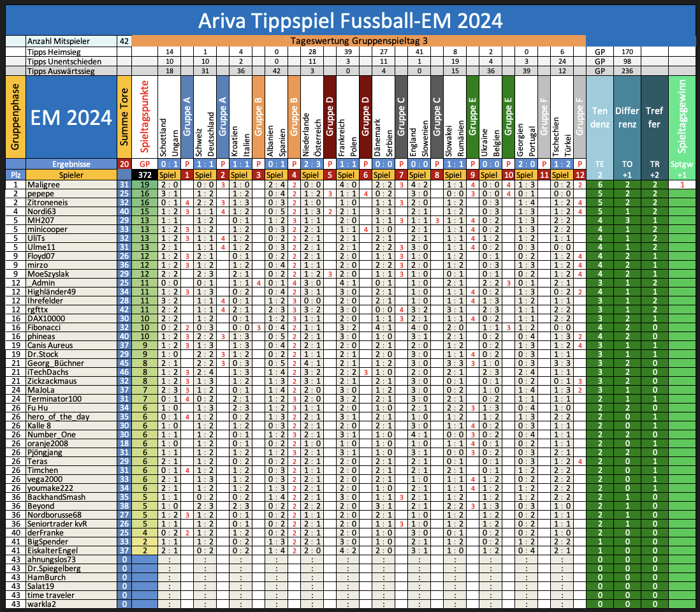Click player name 'DAX10000'
This screenshot has height=612, width=700.
pyautogui.click(x=46, y=318)
